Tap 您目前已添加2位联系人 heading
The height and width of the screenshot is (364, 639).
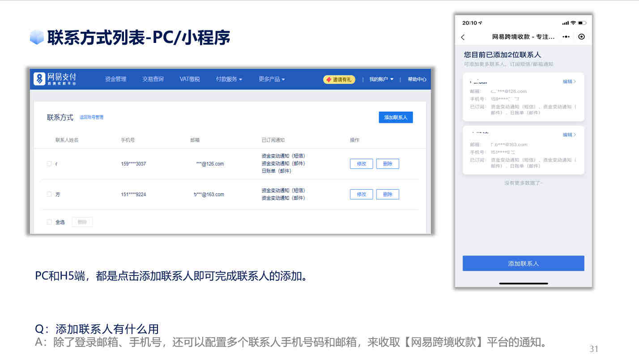[x=503, y=55]
